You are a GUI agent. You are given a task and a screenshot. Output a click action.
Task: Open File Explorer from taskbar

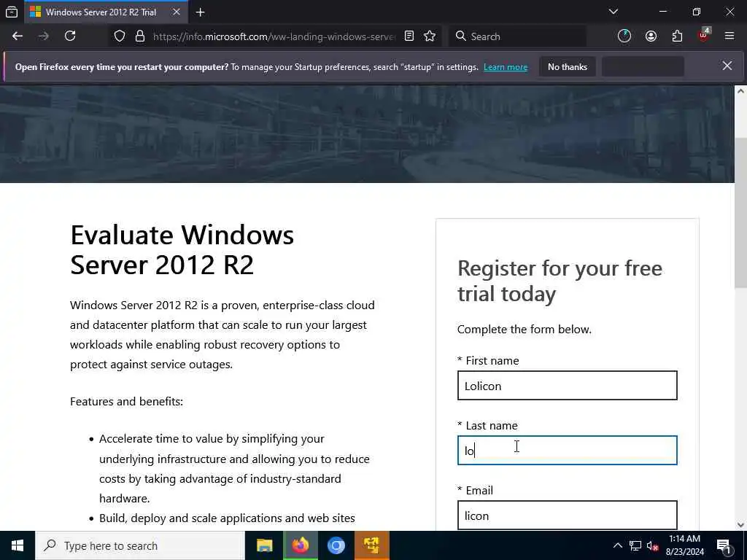[264, 545]
